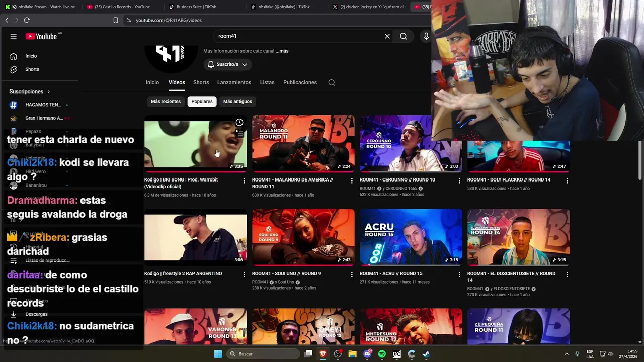
Task: Click the site settings icon in the address bar
Action: pyautogui.click(x=129, y=20)
